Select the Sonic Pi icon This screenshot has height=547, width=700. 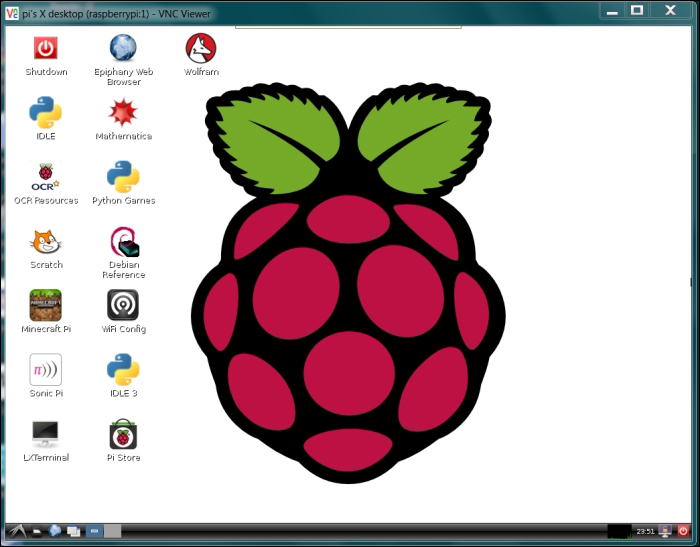46,369
